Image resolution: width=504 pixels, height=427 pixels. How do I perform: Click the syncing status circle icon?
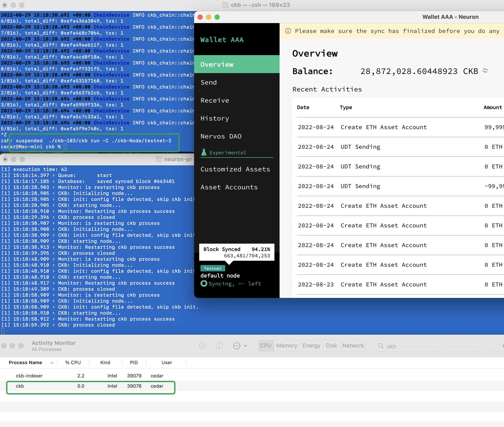click(204, 283)
